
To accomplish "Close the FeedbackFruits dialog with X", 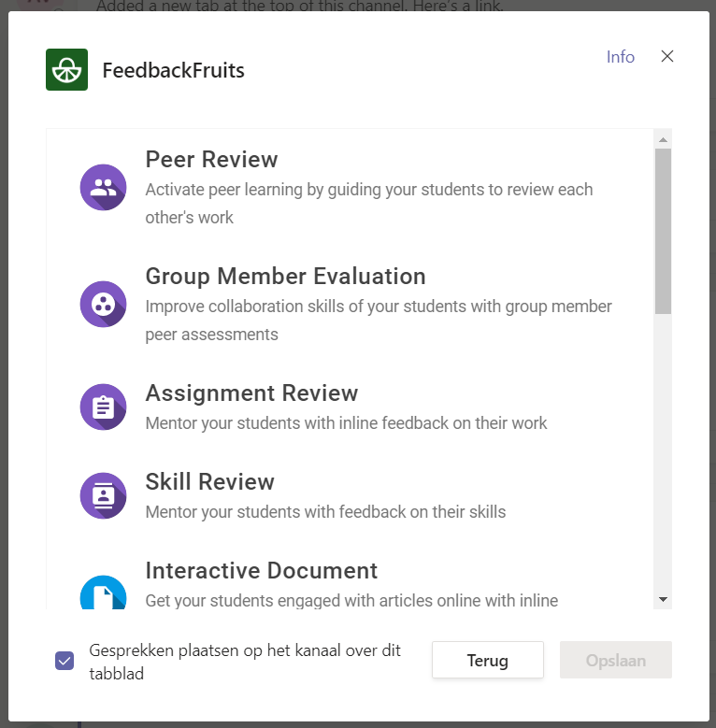I will 667,56.
